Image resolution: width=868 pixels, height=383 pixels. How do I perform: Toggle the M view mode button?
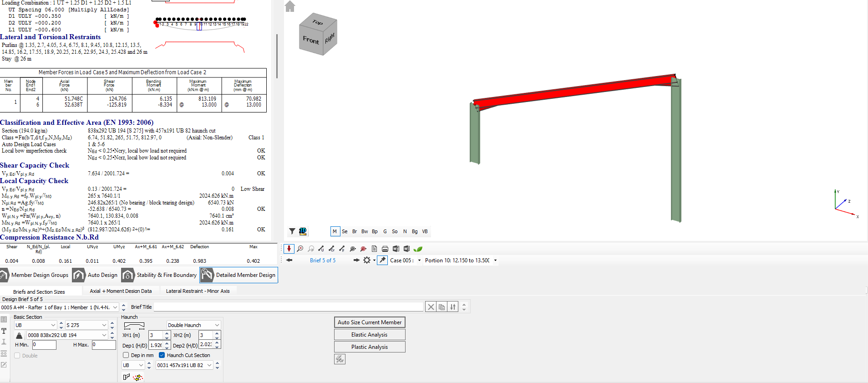[335, 231]
